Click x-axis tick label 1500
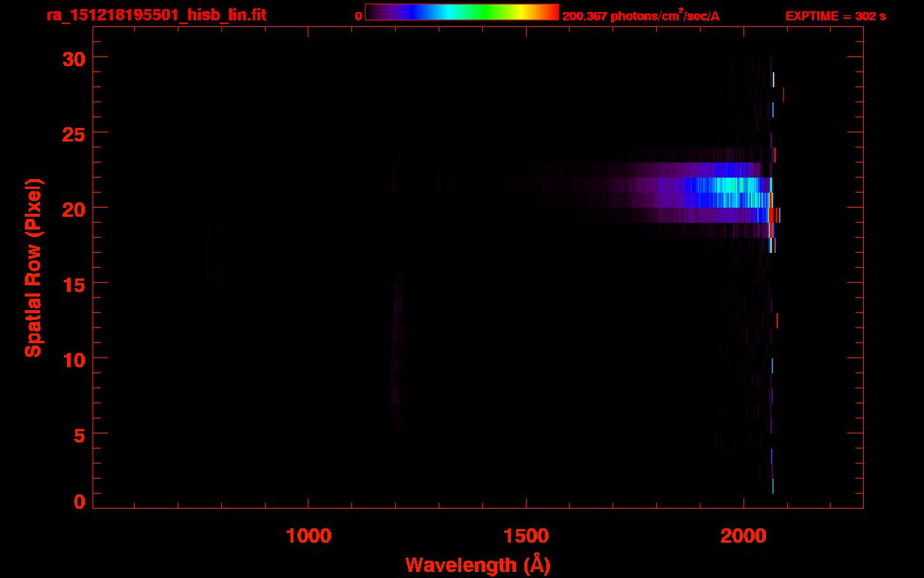 pos(526,536)
